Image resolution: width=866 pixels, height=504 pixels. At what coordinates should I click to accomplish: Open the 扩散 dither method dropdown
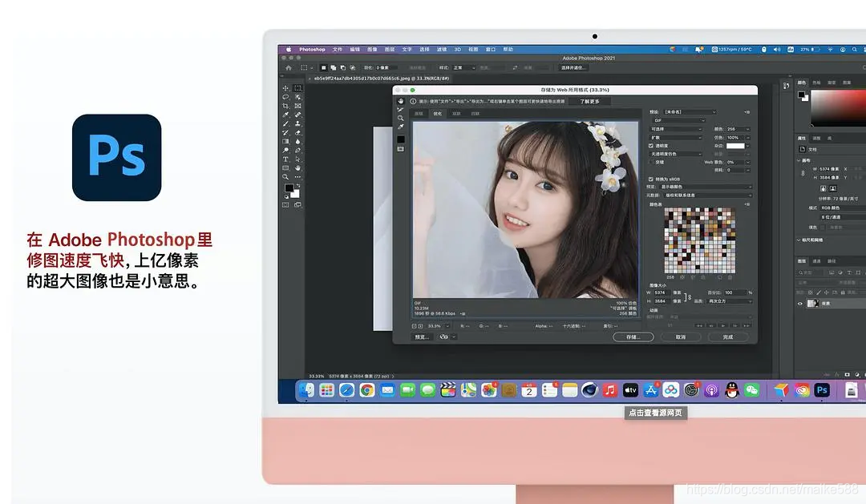(677, 138)
